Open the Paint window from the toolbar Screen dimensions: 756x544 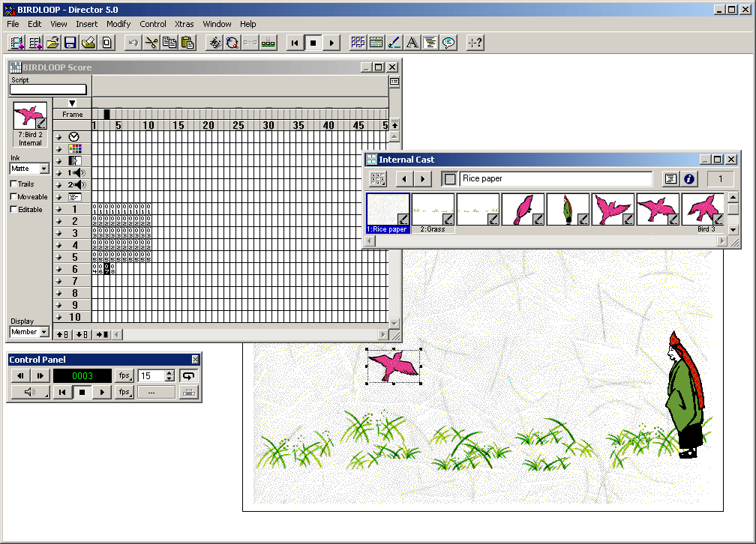[x=394, y=43]
